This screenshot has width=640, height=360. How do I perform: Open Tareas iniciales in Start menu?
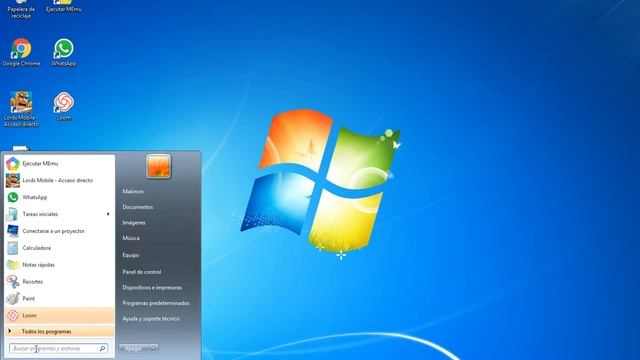[59, 214]
